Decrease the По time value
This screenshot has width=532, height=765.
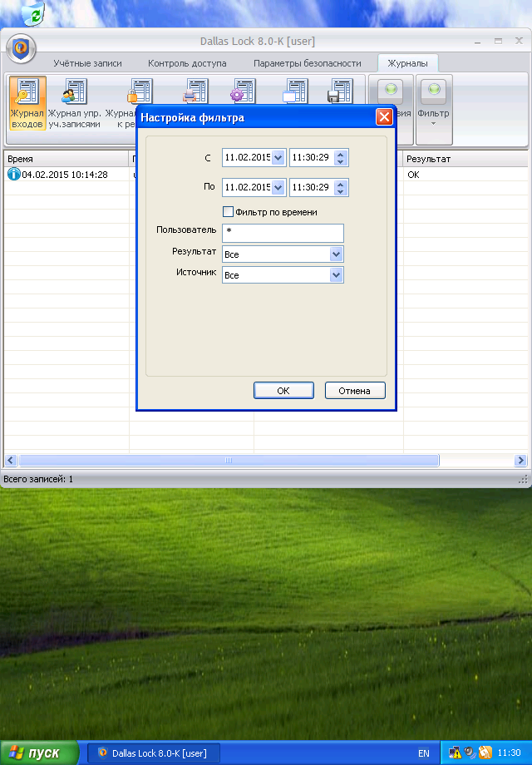[x=341, y=191]
